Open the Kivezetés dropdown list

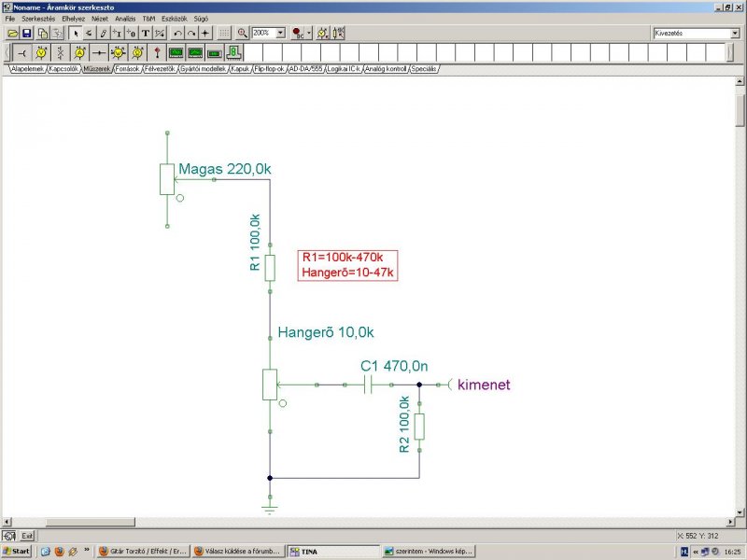pyautogui.click(x=735, y=33)
